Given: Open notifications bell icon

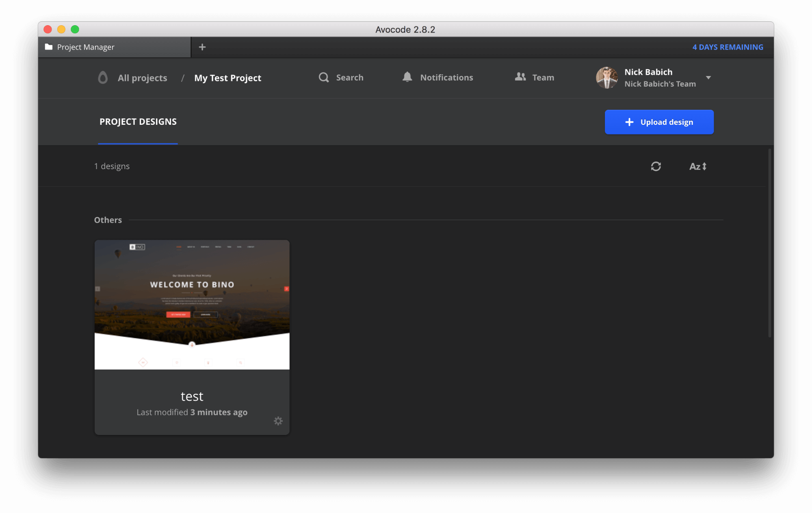Looking at the screenshot, I should [x=407, y=77].
